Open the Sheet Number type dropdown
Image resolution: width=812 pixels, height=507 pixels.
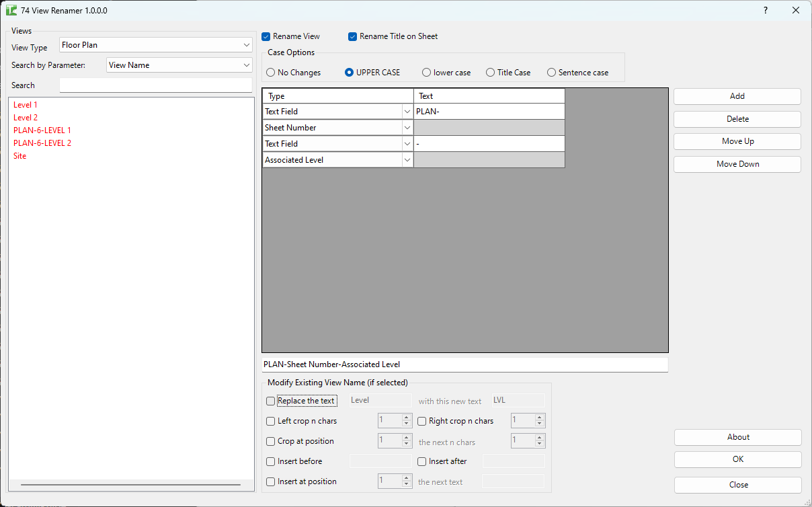(x=407, y=127)
